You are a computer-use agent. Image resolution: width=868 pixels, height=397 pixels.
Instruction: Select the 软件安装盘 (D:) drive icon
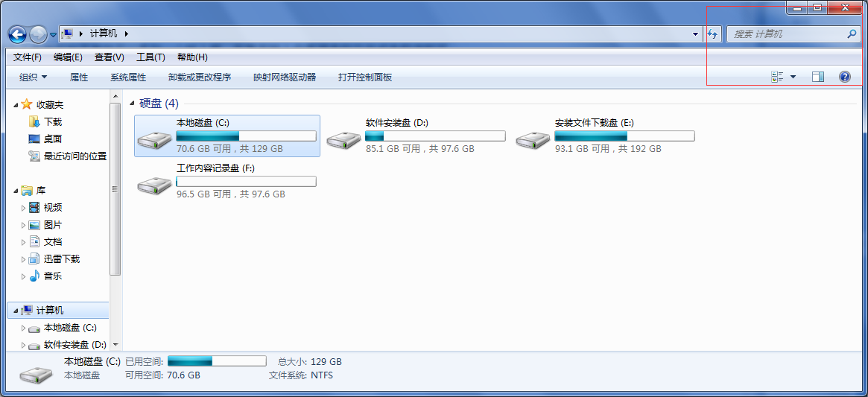[344, 139]
